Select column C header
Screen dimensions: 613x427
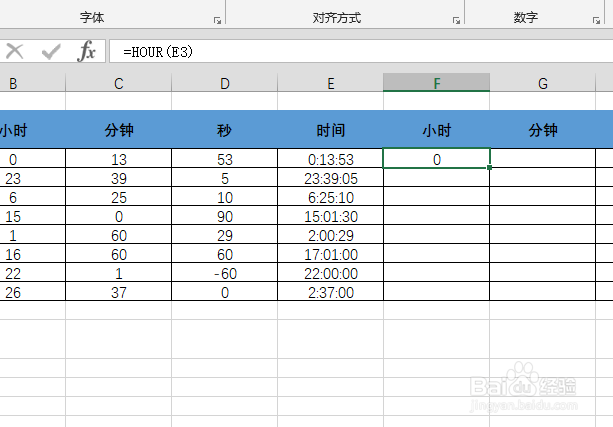click(x=119, y=83)
